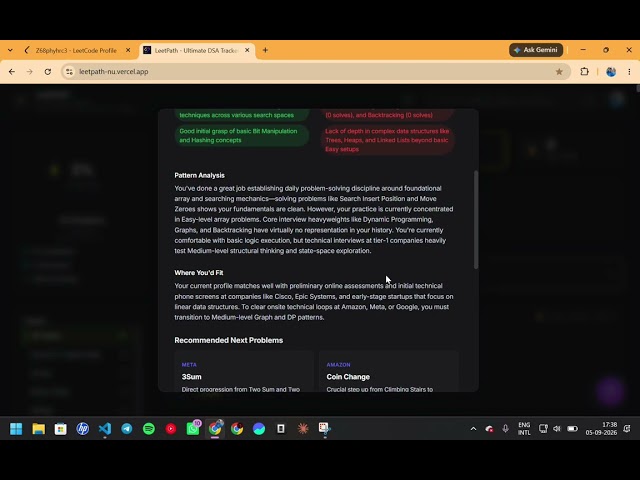Open Spotify from the taskbar

click(149, 429)
